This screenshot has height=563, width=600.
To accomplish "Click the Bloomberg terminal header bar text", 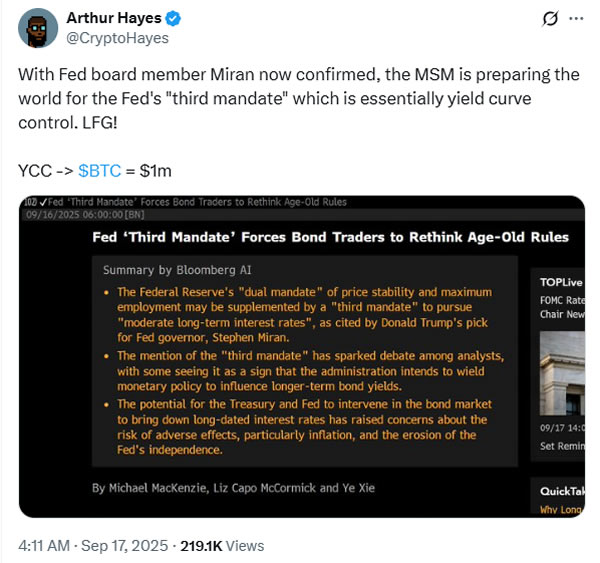I will click(190, 202).
